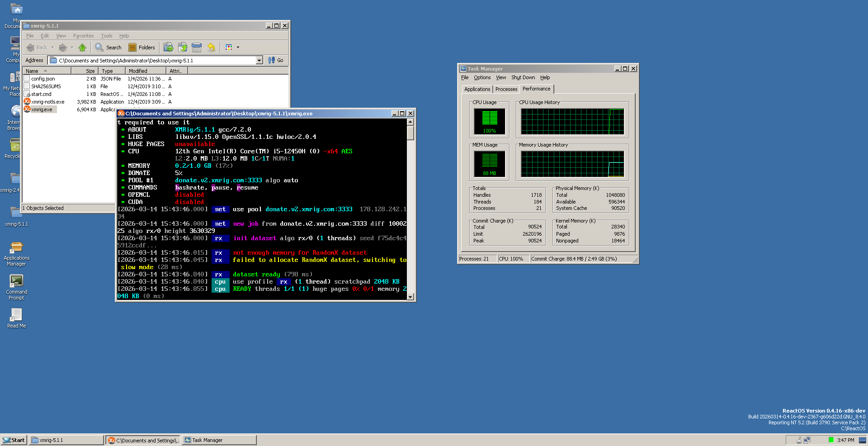Select the config.json file
Image resolution: width=868 pixels, height=446 pixels.
tap(43, 79)
